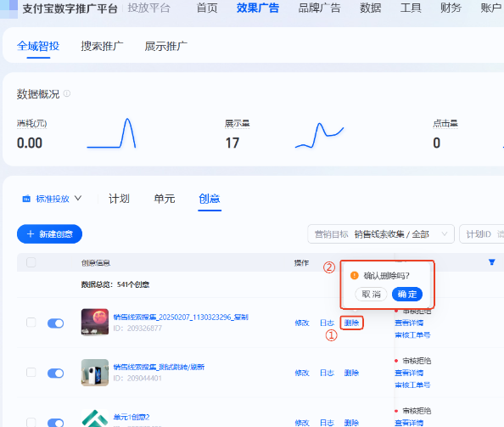Open 财务 in top navigation

451,8
